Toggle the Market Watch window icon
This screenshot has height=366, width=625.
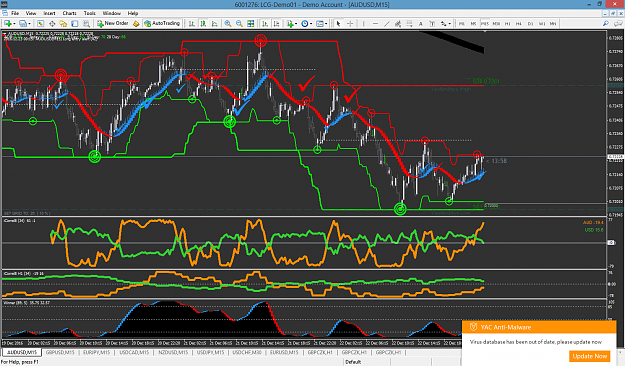tap(40, 24)
